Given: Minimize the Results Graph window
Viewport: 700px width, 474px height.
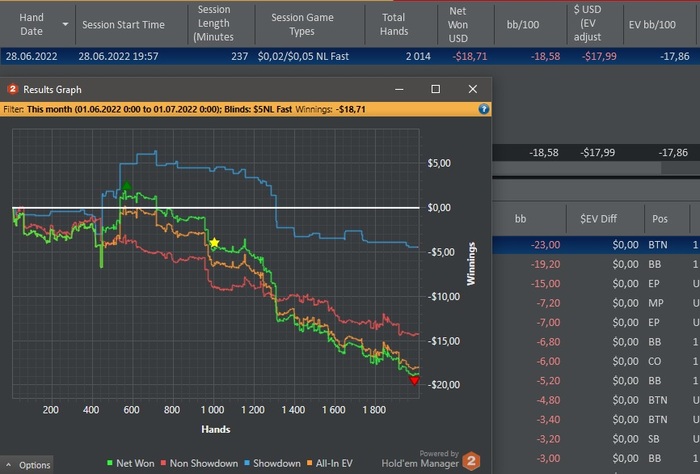Looking at the screenshot, I should tap(399, 89).
